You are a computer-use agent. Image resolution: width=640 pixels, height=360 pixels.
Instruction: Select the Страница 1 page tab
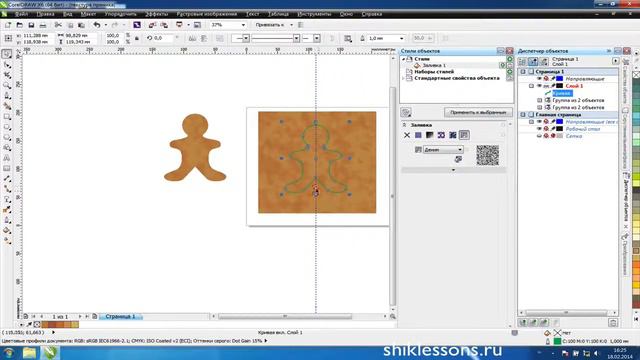[x=120, y=316]
